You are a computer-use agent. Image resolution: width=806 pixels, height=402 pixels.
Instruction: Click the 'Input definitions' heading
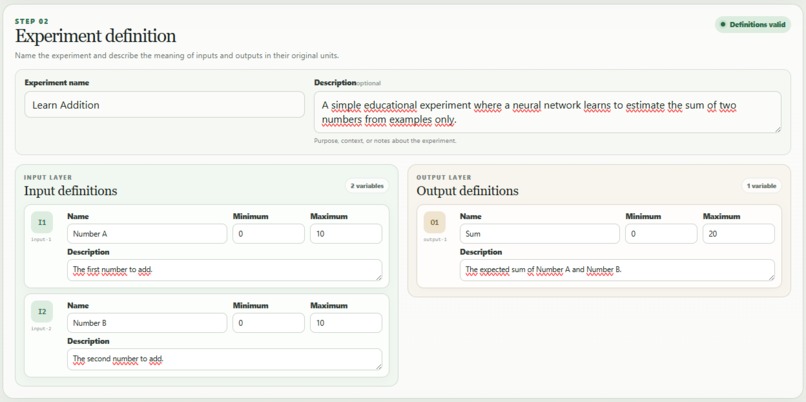click(70, 191)
